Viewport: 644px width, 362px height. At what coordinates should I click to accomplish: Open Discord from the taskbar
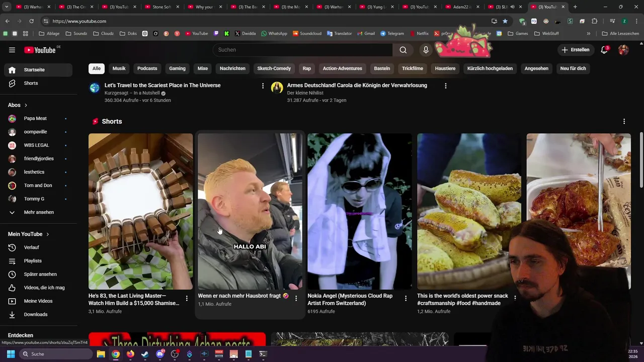tap(160, 354)
